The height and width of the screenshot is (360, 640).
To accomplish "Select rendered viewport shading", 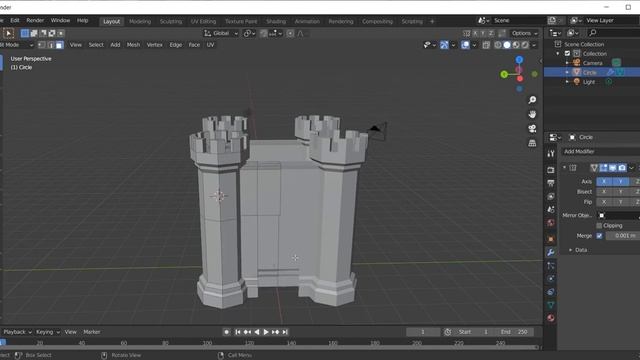I will (525, 45).
